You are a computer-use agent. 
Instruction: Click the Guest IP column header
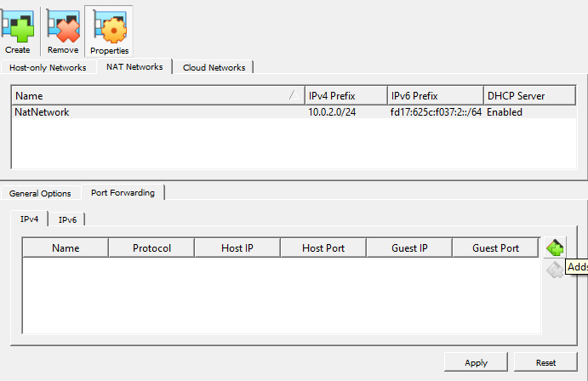409,248
